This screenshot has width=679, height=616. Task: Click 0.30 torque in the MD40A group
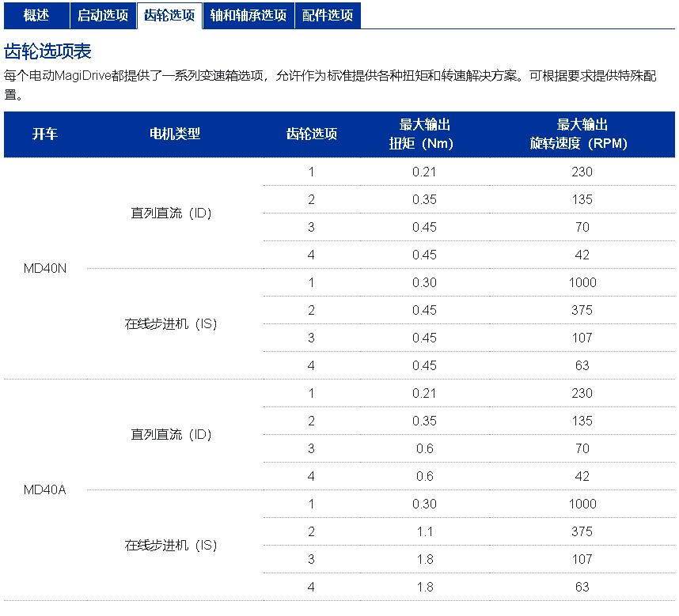(424, 504)
